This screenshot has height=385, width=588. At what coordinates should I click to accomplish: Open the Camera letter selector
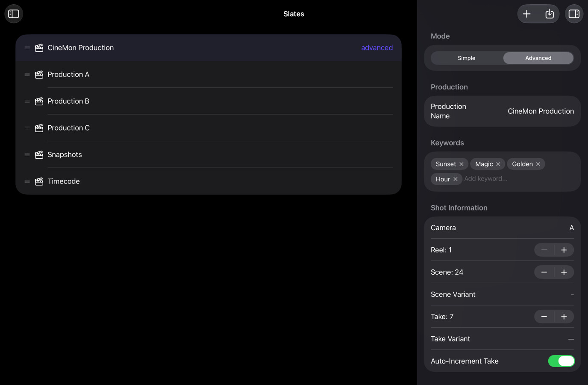571,228
